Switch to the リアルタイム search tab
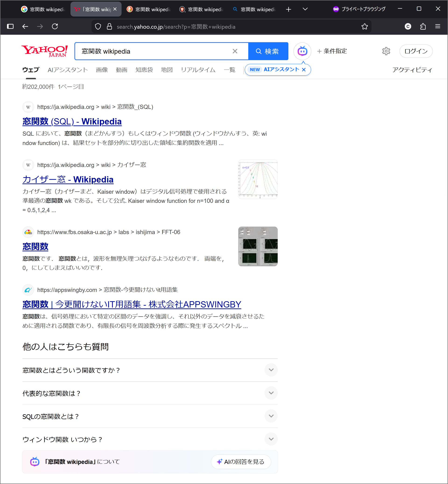The image size is (448, 484). click(x=198, y=70)
